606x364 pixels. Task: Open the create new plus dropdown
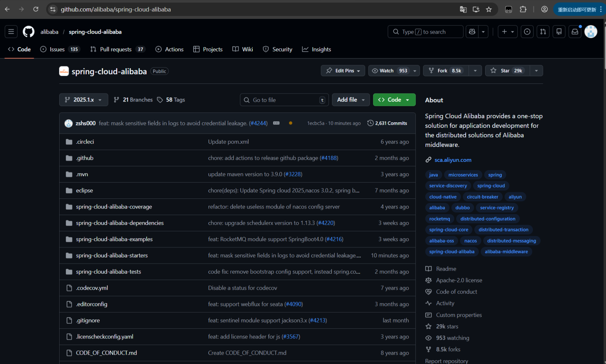click(x=508, y=32)
